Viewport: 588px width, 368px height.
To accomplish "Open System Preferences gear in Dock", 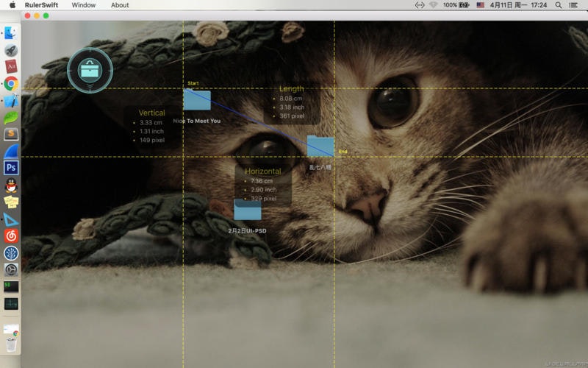I will [11, 269].
